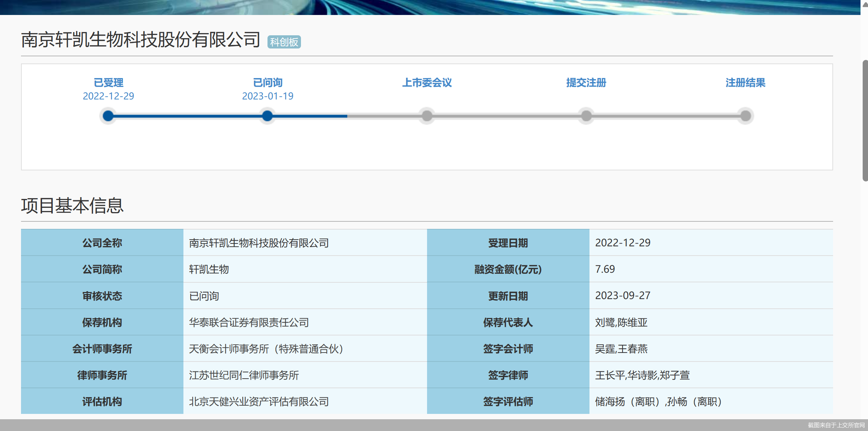This screenshot has height=431, width=868.
Task: Select the 上市委会议 stage label
Action: pos(427,83)
